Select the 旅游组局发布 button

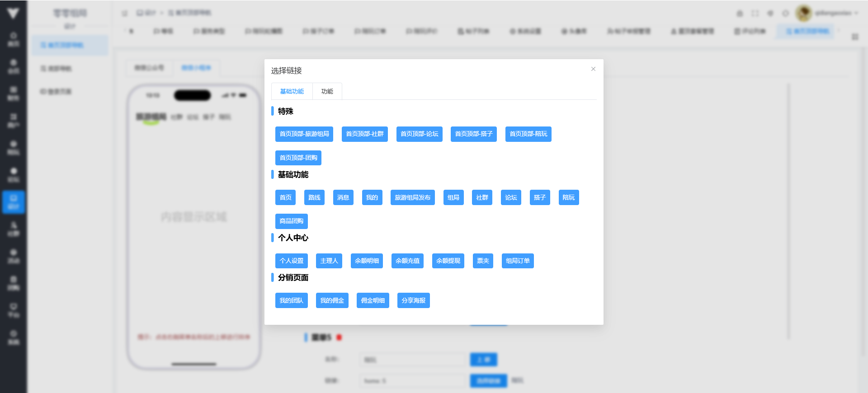(x=412, y=197)
